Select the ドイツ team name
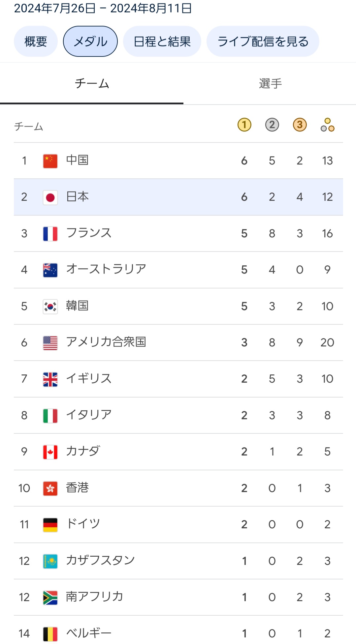The image size is (356, 644). (83, 524)
